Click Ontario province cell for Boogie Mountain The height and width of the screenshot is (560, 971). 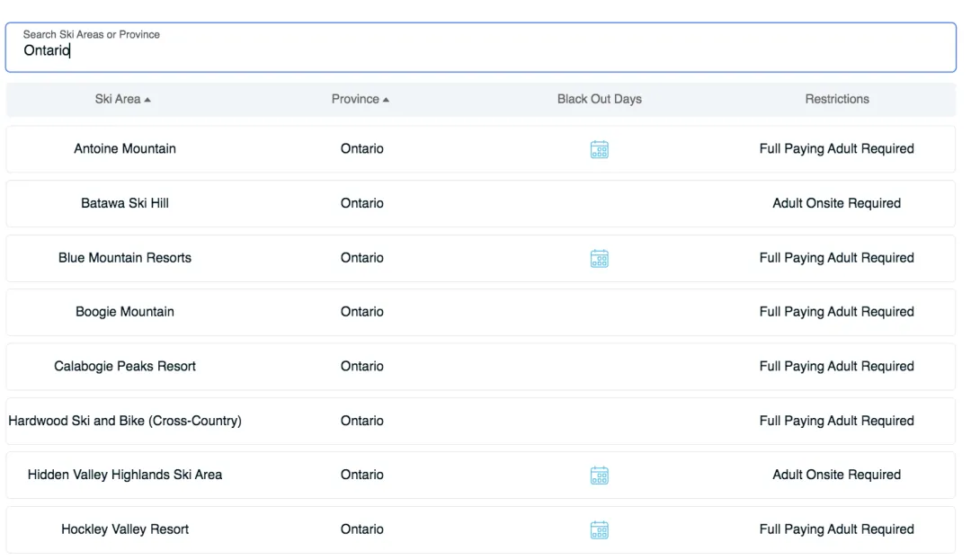pos(361,312)
